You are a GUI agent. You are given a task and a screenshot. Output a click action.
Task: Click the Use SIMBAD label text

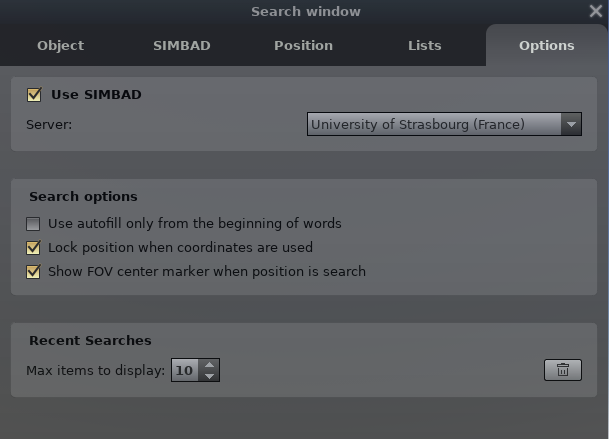tap(96, 95)
